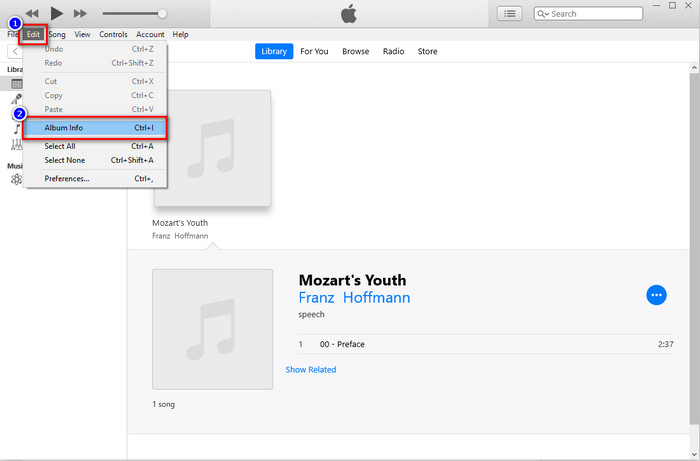Open the Controls menu
Screen dimensions: 700x461
(113, 34)
